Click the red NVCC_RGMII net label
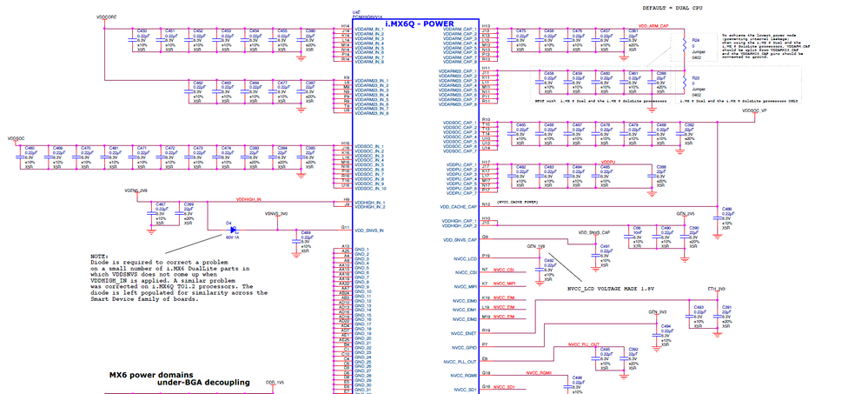868x394 pixels. pos(540,373)
